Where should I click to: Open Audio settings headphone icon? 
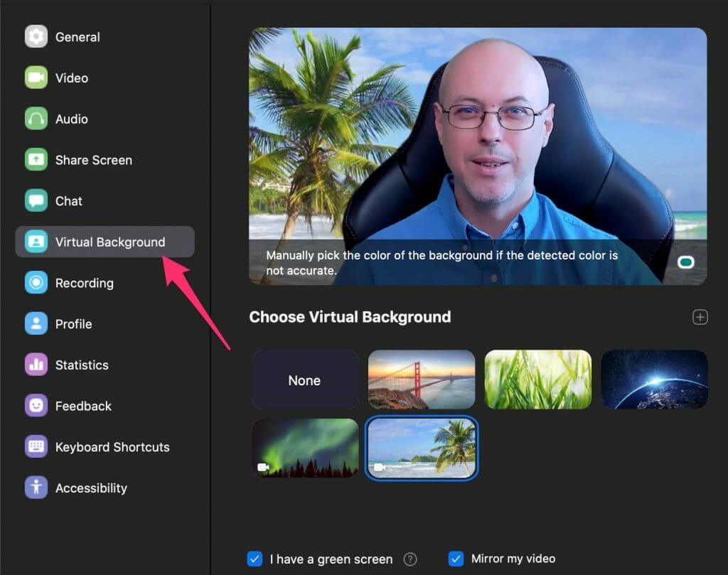pyautogui.click(x=36, y=119)
